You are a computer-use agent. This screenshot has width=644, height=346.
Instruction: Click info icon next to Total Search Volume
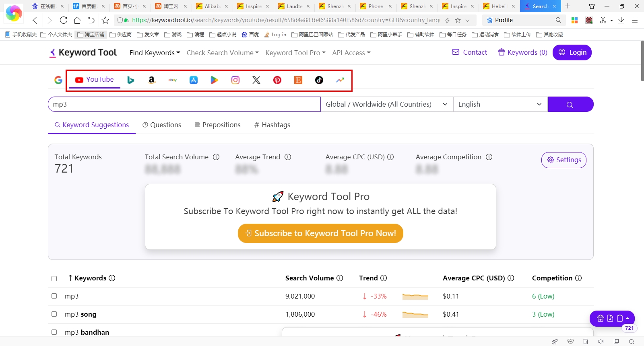coord(216,157)
